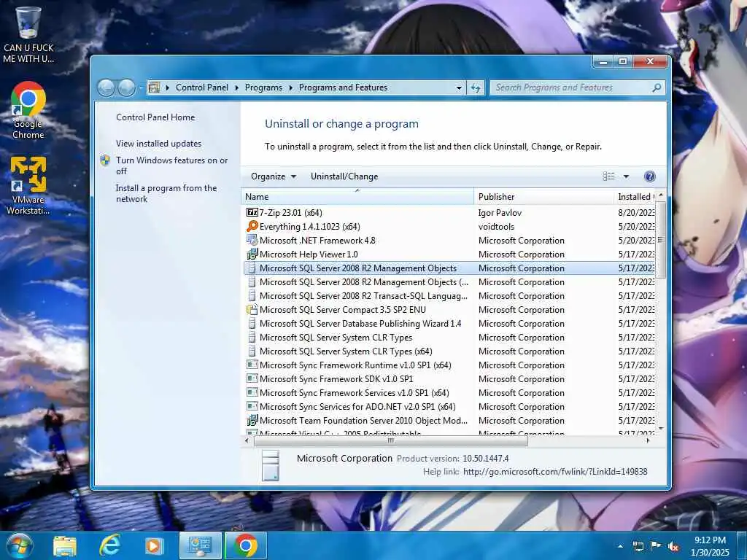The width and height of the screenshot is (747, 560).
Task: Click the Igor Pavlov publisher cell
Action: (x=500, y=213)
